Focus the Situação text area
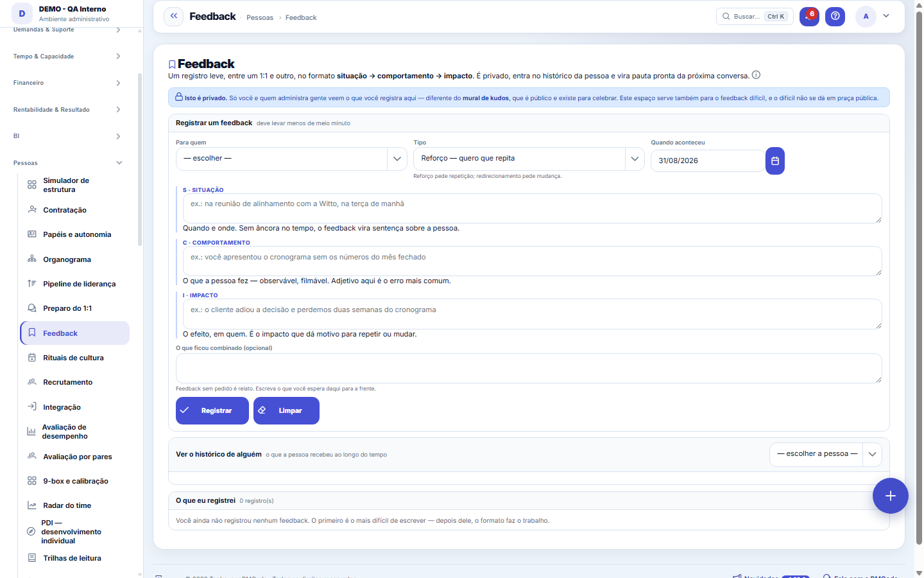The width and height of the screenshot is (924, 578). tap(529, 209)
